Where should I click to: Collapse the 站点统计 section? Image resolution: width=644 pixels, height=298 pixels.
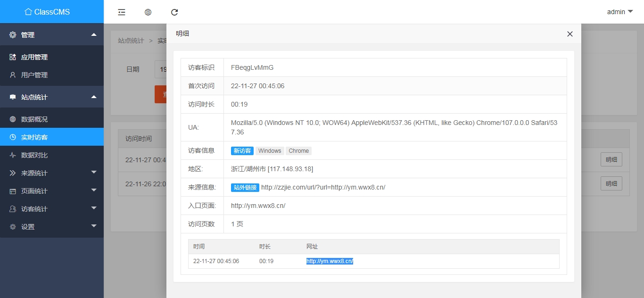(52, 97)
